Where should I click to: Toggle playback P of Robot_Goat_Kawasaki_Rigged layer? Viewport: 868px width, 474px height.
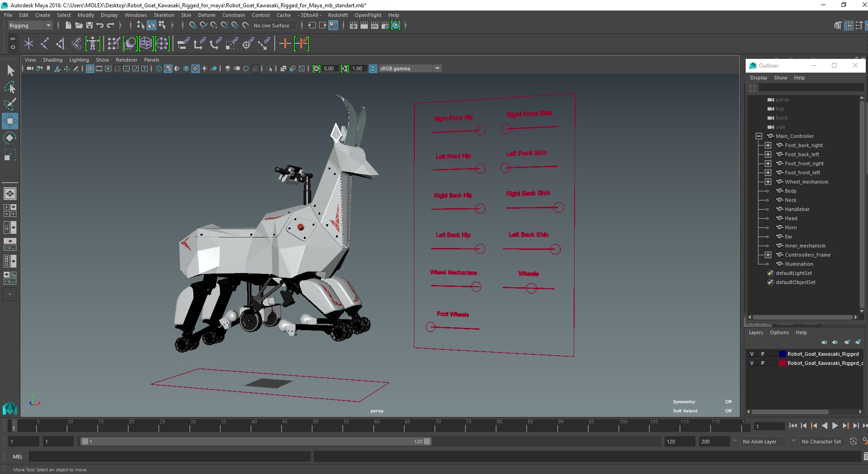(762, 354)
